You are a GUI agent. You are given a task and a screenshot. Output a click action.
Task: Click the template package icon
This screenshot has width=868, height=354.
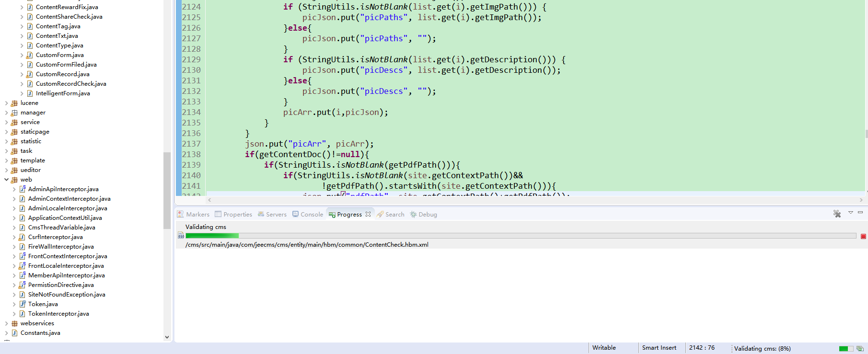(14, 160)
